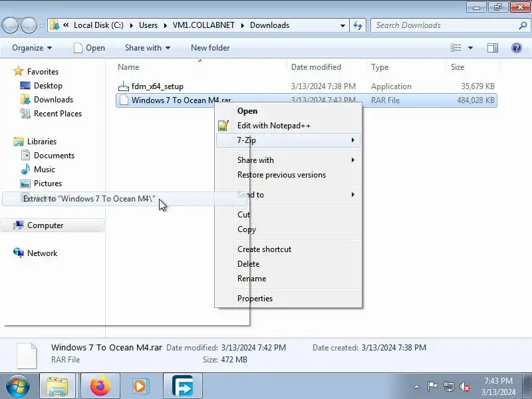The width and height of the screenshot is (532, 399).
Task: Expand the 7-Zip submenu
Action: coord(288,140)
